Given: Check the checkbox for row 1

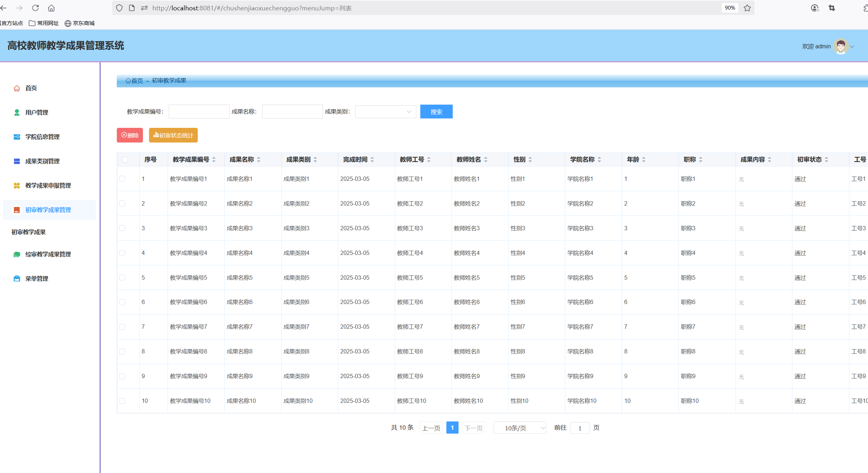Looking at the screenshot, I should [122, 179].
